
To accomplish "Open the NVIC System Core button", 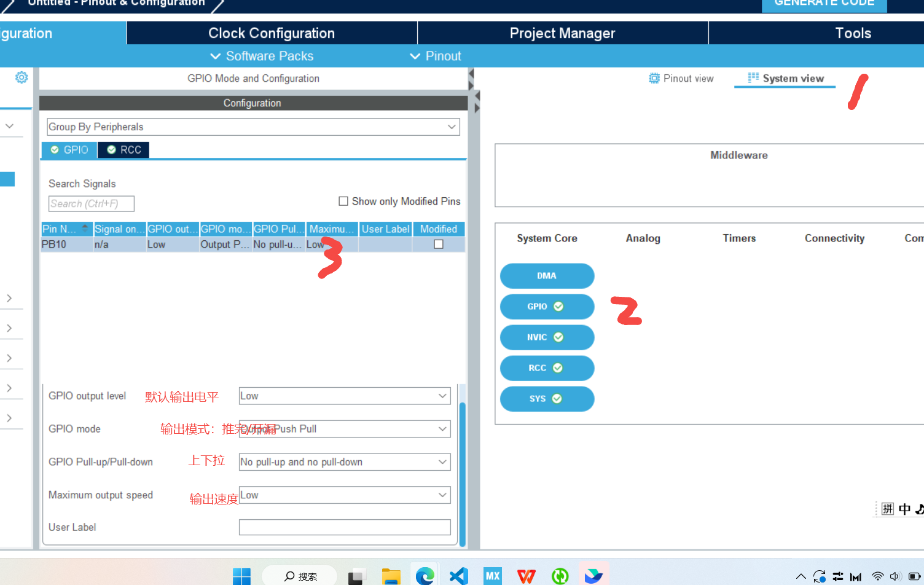I will coord(547,337).
